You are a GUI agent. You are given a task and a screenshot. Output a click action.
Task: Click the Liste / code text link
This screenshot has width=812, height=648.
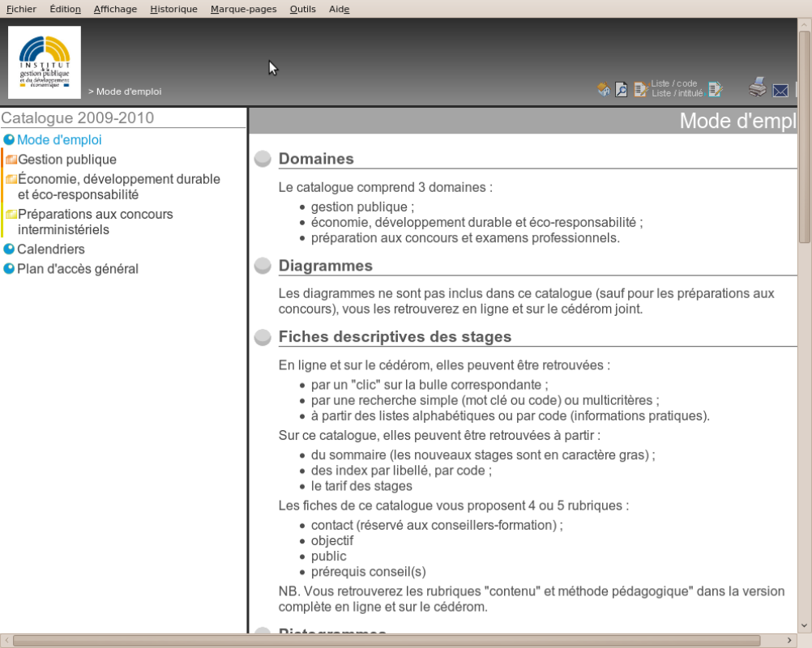pos(674,83)
